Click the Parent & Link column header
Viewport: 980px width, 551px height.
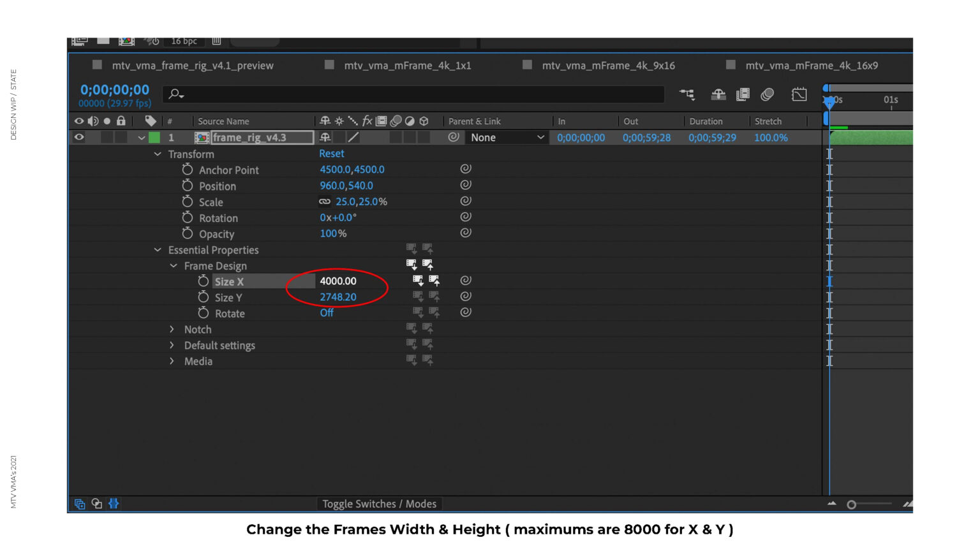(x=474, y=121)
